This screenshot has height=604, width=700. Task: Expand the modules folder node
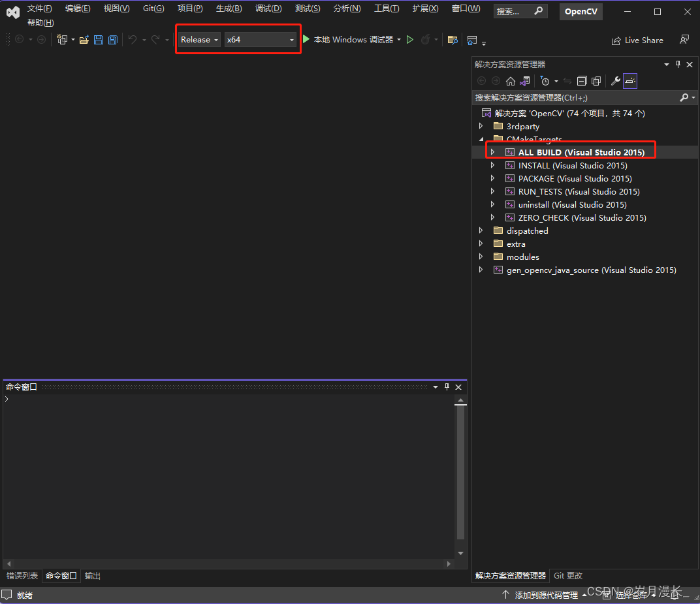pyautogui.click(x=481, y=257)
